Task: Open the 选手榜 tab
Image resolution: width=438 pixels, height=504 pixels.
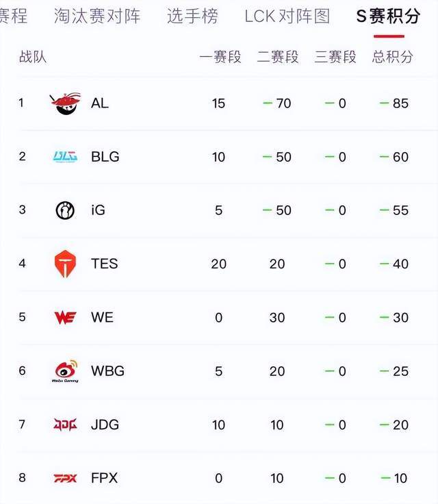Action: (x=192, y=16)
